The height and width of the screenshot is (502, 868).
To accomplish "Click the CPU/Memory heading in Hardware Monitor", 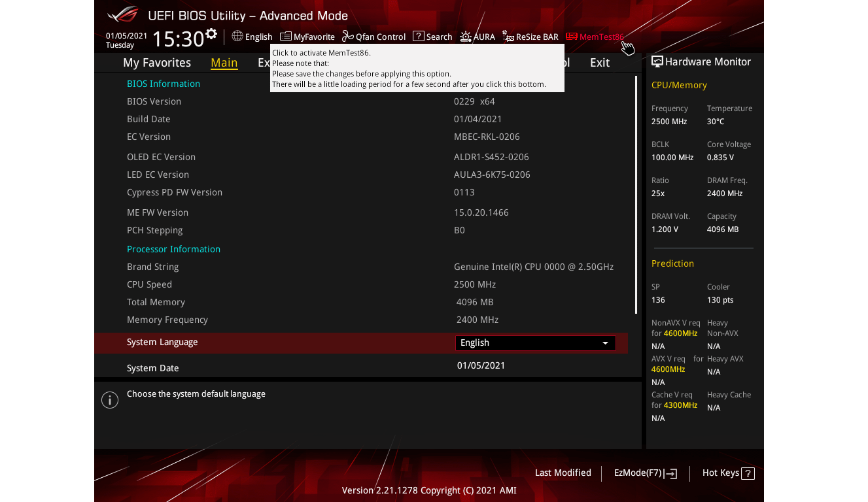I will tap(679, 85).
